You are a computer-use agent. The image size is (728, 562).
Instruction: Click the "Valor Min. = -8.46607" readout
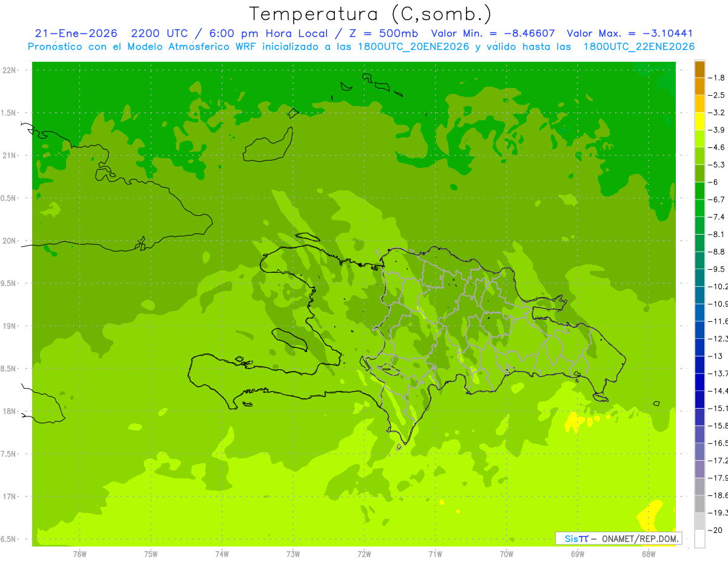[x=493, y=33]
